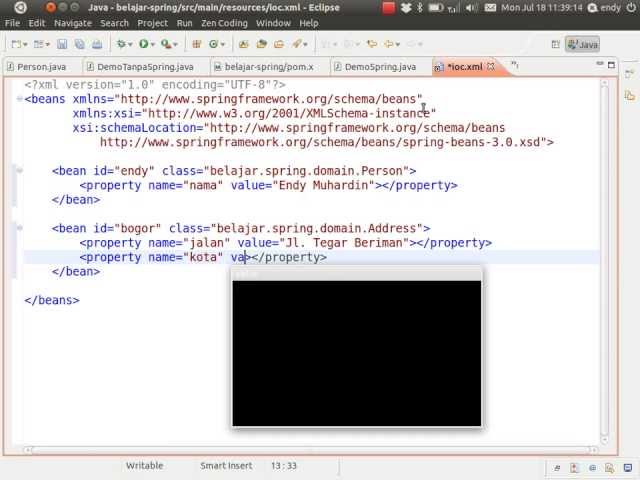Click the volume indicator icon
The image size is (640, 480).
(471, 8)
